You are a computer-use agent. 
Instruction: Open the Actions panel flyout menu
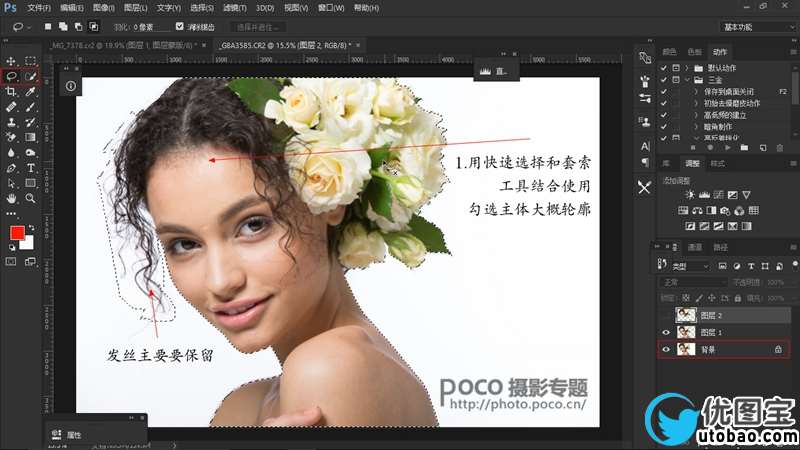tap(793, 52)
